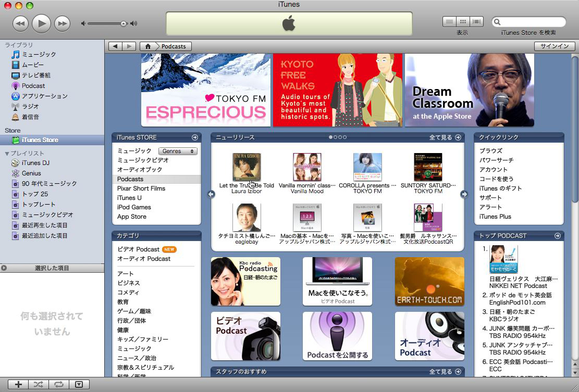Screen dimensions: 579x392
Task: Switch to grid view button
Action: click(463, 22)
